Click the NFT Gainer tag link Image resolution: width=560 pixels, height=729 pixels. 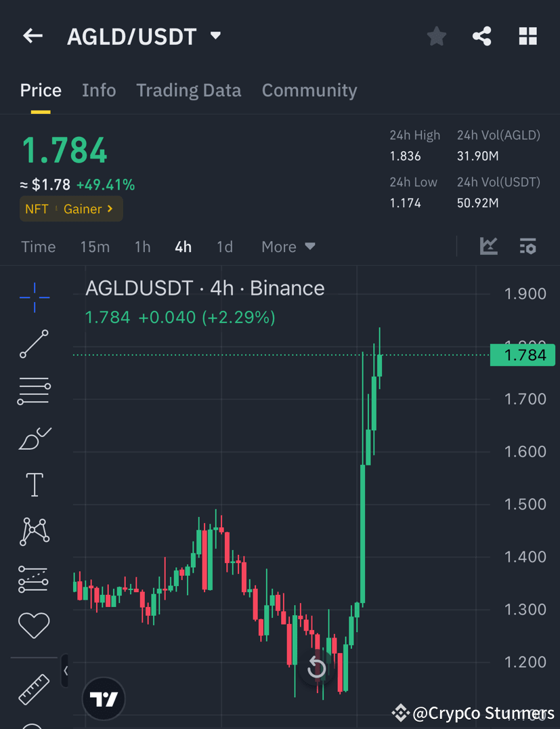click(71, 209)
